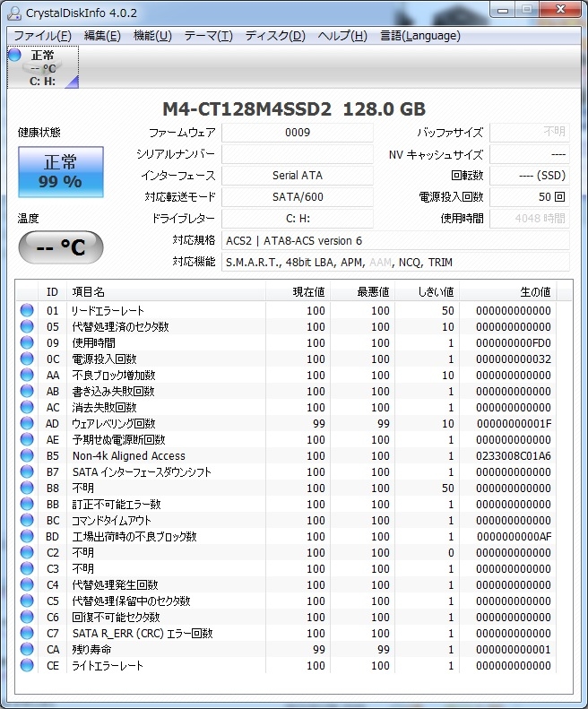Click the しきい値 column header
Screen dimensions: 588x709
[427, 292]
